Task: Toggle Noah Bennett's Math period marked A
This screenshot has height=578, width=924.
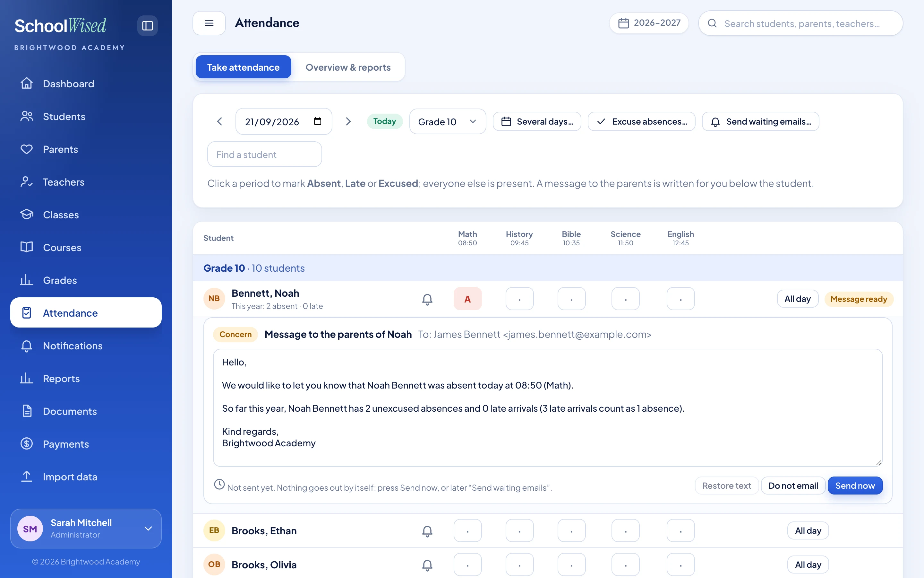Action: tap(467, 299)
